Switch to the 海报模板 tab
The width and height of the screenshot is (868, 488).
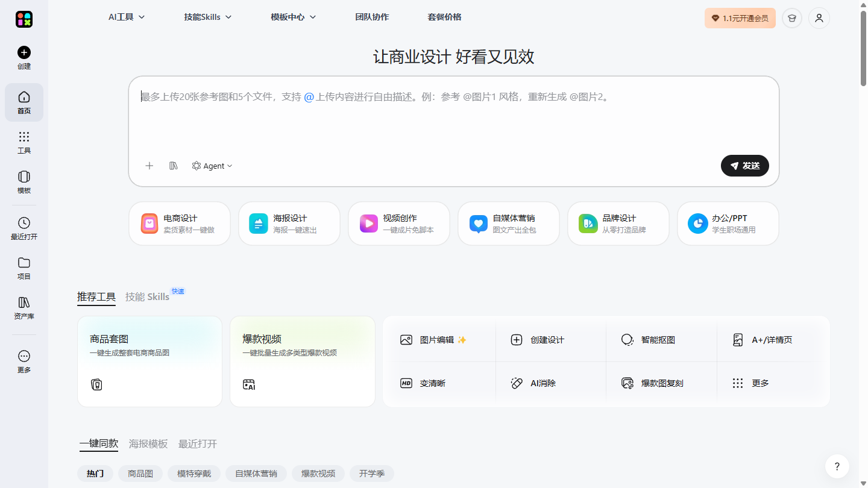[148, 444]
